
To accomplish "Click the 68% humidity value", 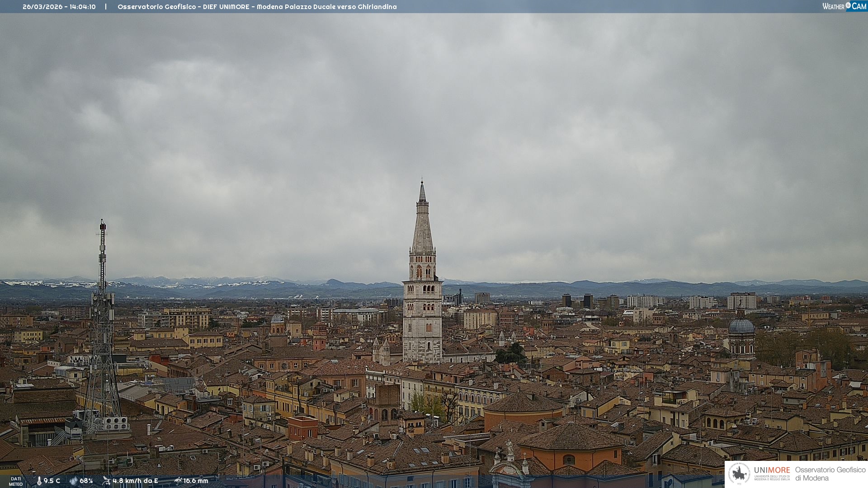I will pos(86,481).
